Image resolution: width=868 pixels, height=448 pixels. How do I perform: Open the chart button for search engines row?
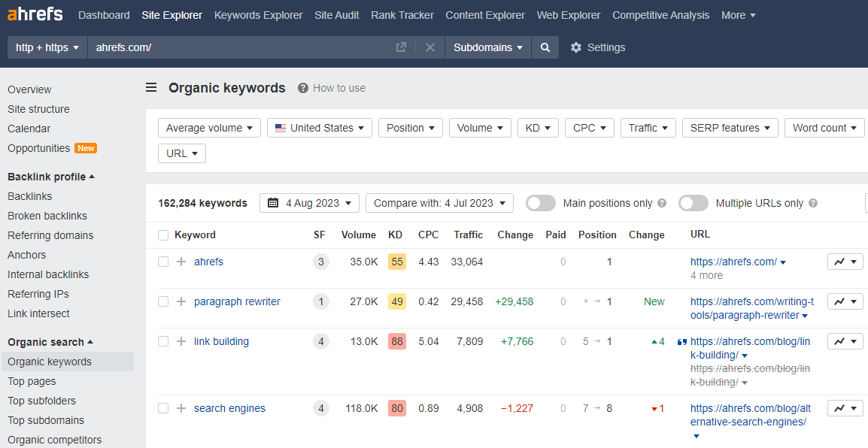[845, 408]
